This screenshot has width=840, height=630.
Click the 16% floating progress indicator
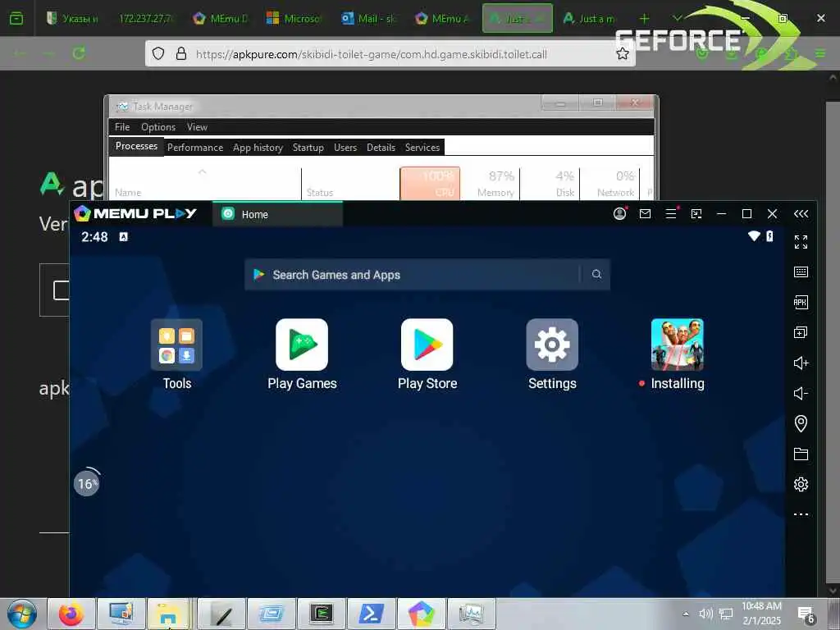tap(86, 483)
